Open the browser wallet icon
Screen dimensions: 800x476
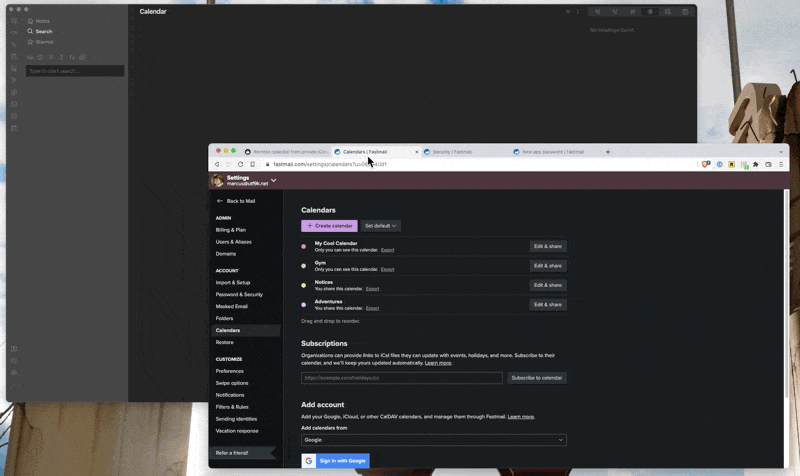click(x=768, y=164)
